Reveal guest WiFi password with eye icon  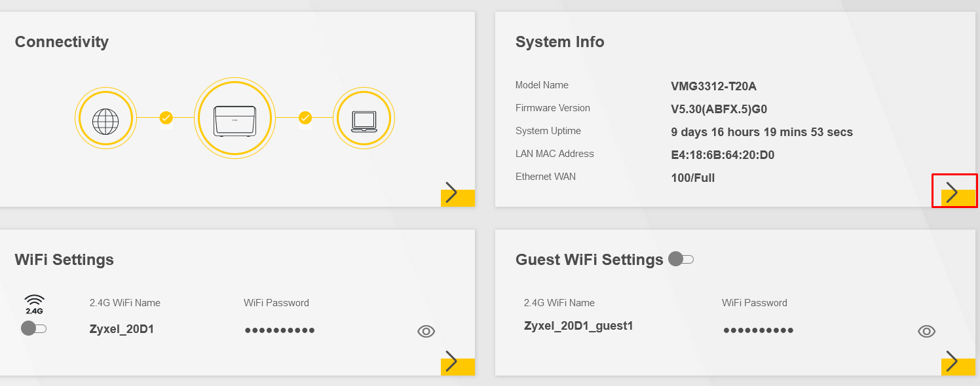(926, 332)
